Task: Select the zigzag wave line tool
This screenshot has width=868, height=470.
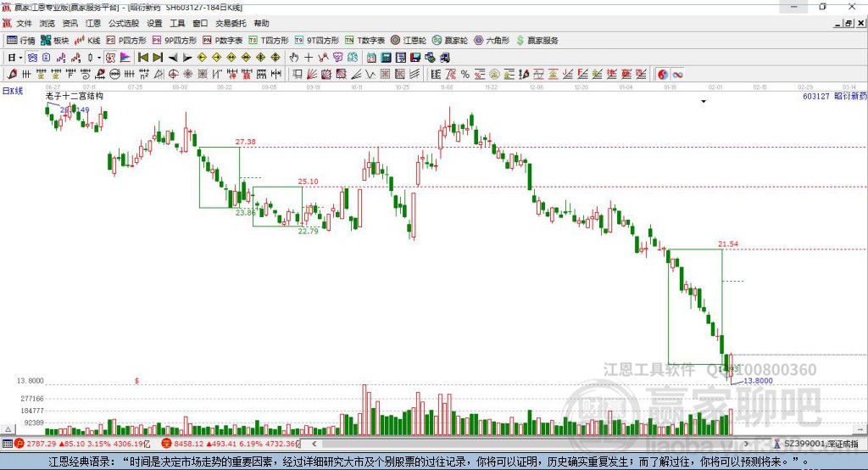Action: click(x=371, y=74)
